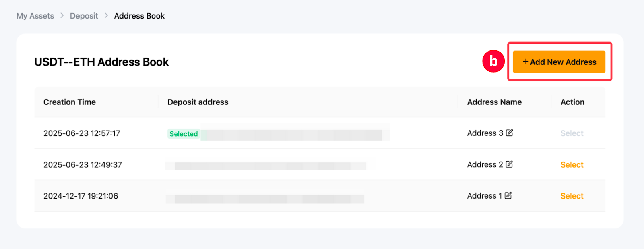The height and width of the screenshot is (249, 644).
Task: Rename Address 1 via edit icon
Action: 508,196
